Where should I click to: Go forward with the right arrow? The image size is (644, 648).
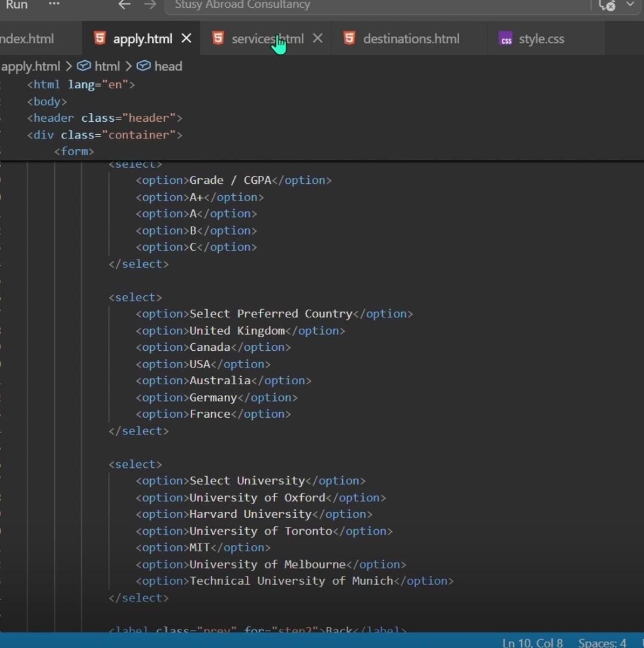(150, 5)
